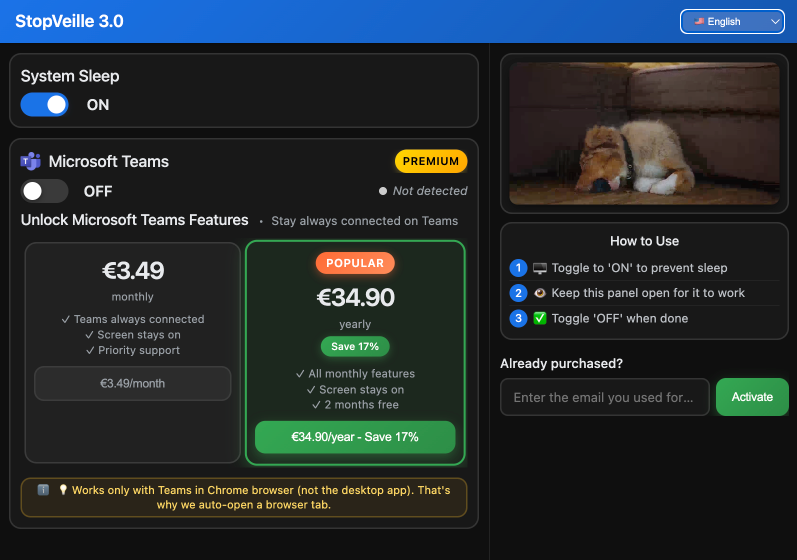The width and height of the screenshot is (797, 560).
Task: Click the PREMIUM badge
Action: tap(431, 161)
